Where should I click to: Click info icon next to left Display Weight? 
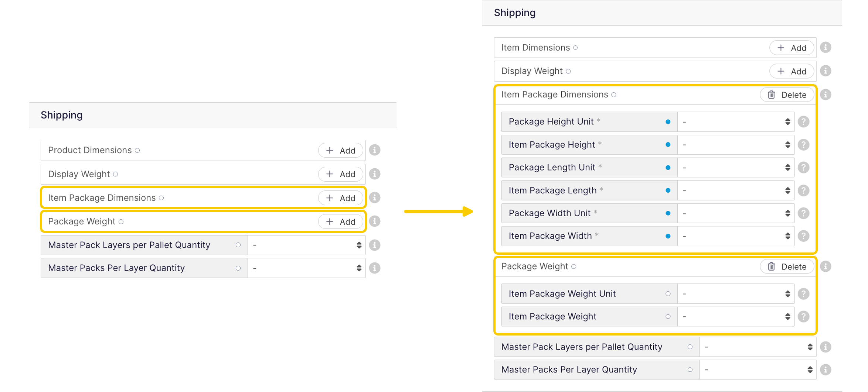[x=375, y=174]
